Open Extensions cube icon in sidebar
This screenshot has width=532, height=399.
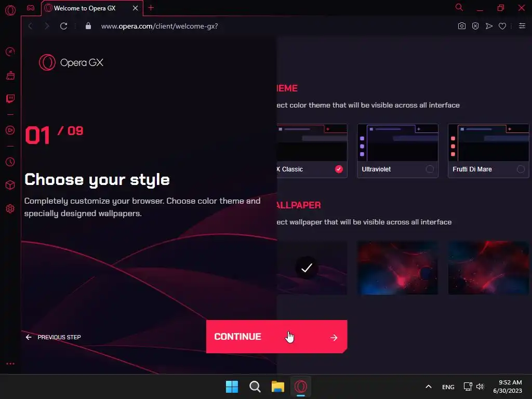[10, 185]
